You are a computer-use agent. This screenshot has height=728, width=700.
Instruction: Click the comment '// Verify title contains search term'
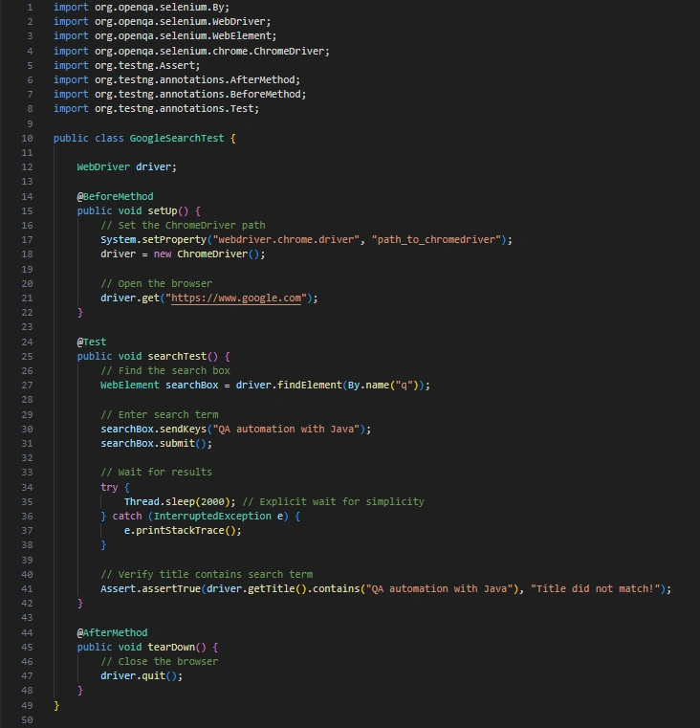click(207, 575)
